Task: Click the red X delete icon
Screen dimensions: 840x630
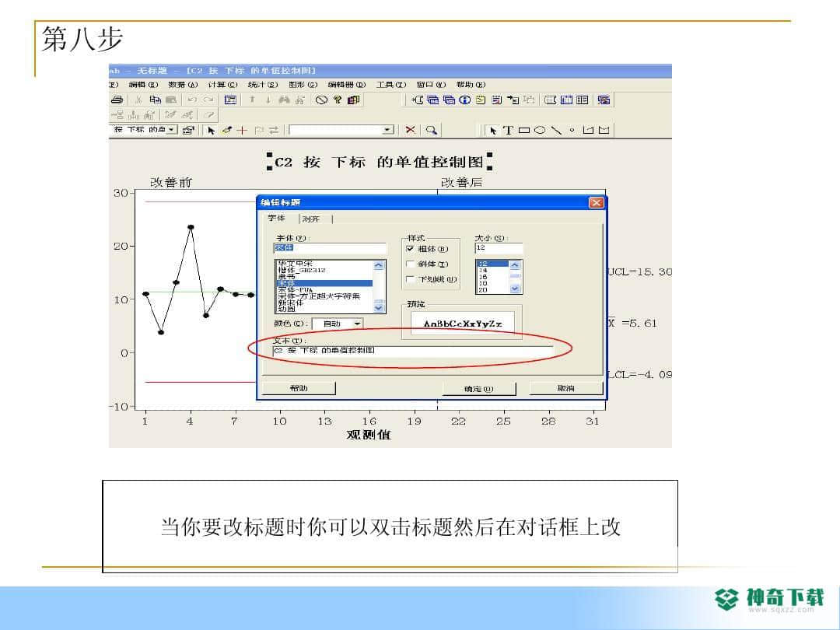Action: (x=411, y=130)
